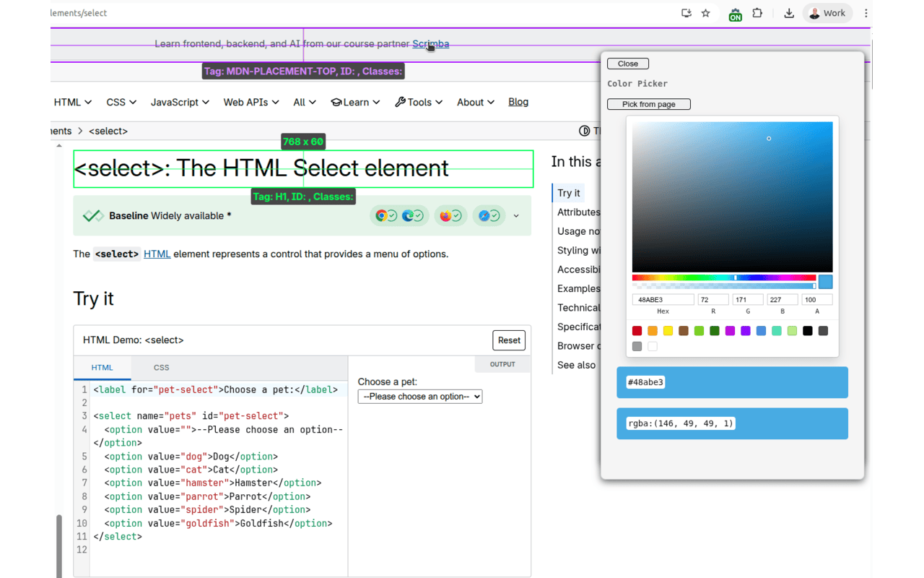Click the send-to-device icon in the toolbar

(x=686, y=13)
